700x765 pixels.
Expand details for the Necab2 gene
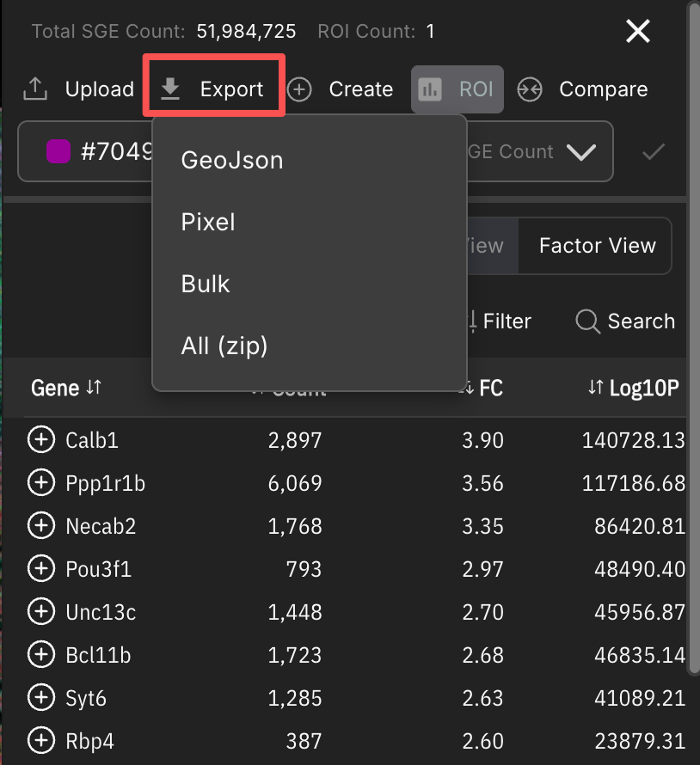click(41, 525)
